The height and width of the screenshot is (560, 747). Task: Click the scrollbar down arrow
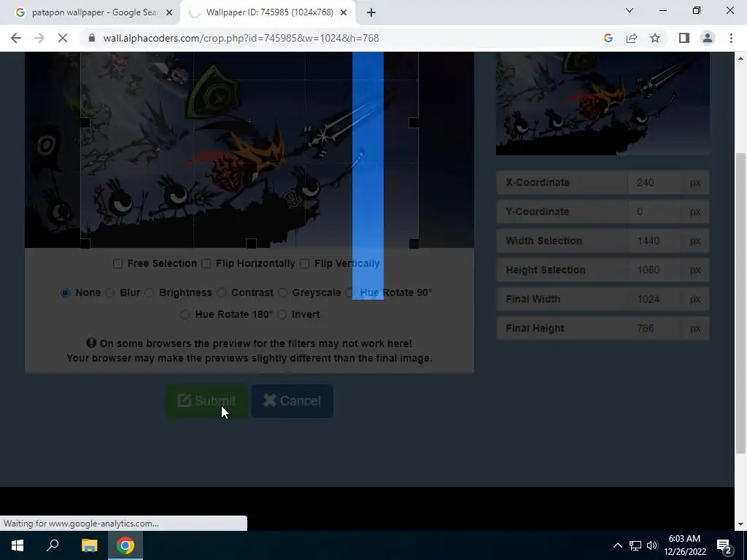tap(740, 524)
